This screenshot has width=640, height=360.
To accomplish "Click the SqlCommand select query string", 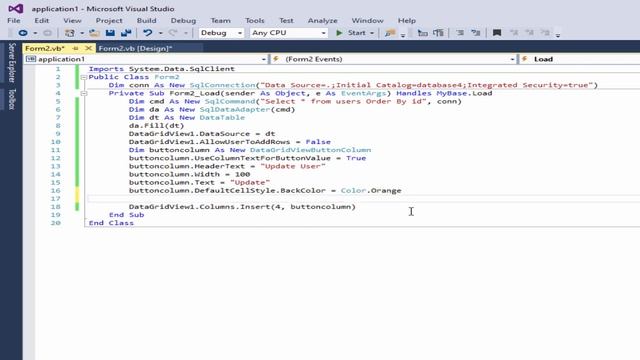I will pyautogui.click(x=343, y=101).
